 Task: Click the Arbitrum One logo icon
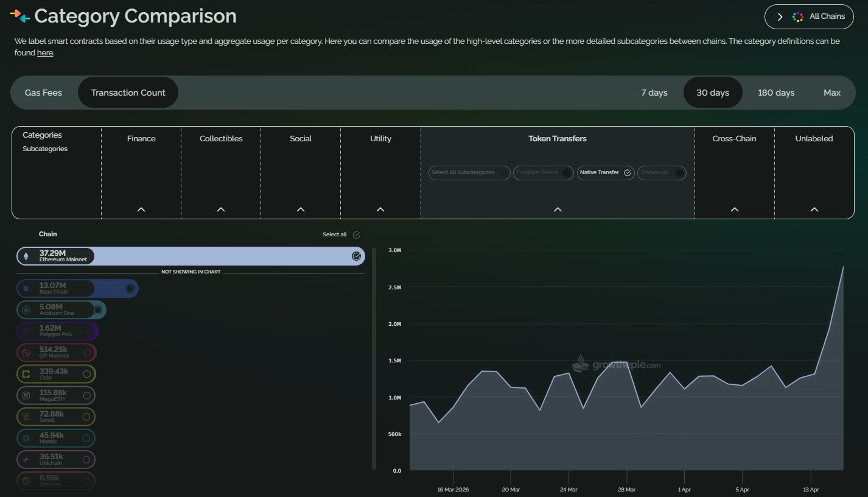pos(26,310)
